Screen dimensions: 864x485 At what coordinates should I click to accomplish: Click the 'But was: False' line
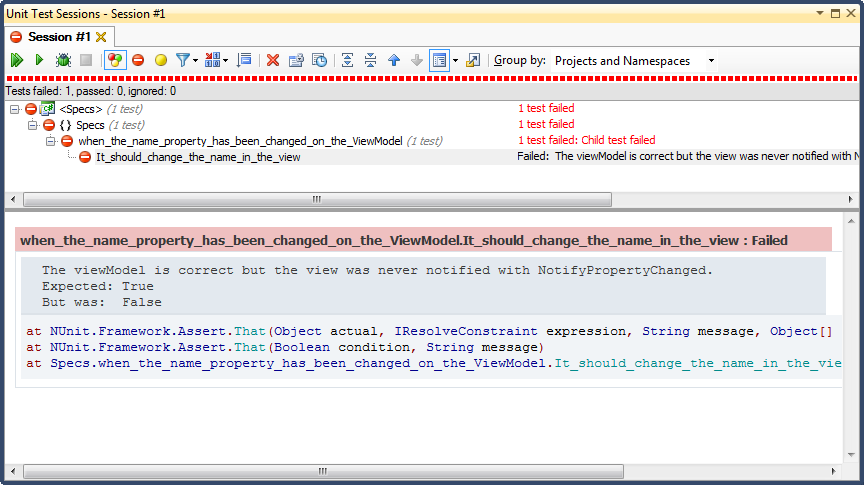tap(102, 302)
